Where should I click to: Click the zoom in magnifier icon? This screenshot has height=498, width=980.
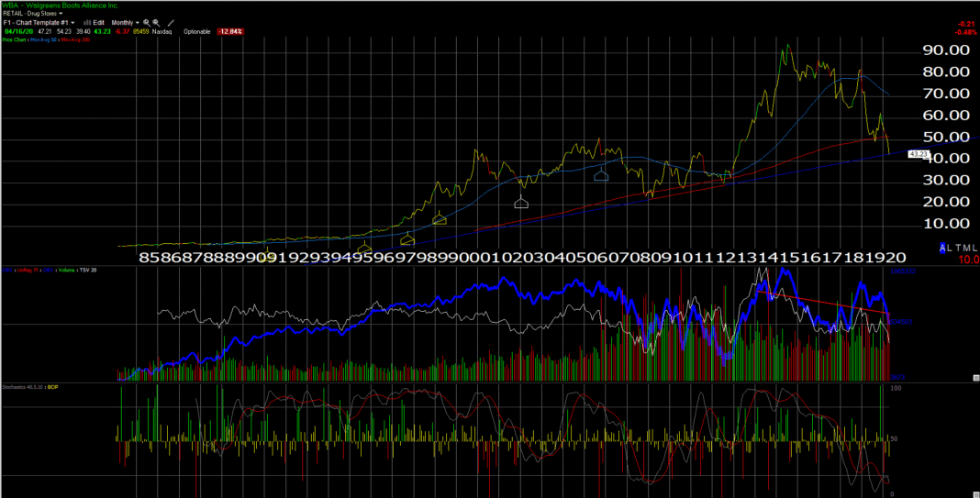pyautogui.click(x=147, y=22)
